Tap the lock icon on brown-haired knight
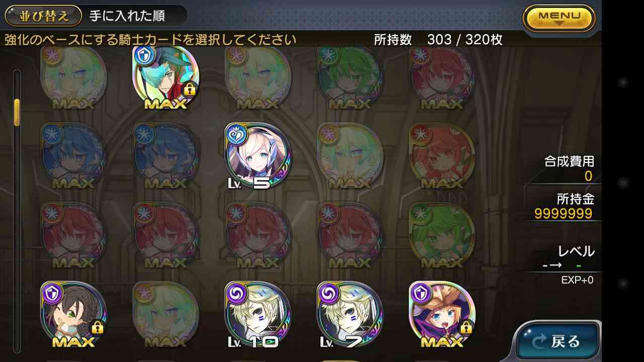 pos(98,328)
